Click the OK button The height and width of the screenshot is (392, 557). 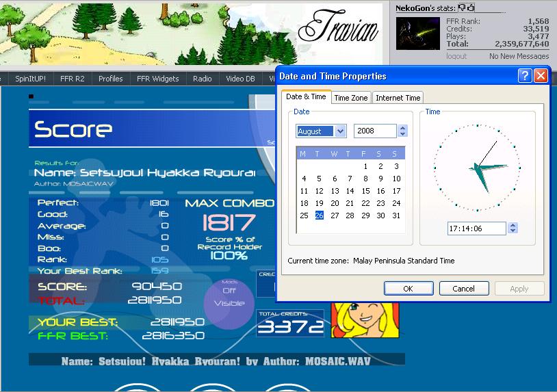(409, 288)
